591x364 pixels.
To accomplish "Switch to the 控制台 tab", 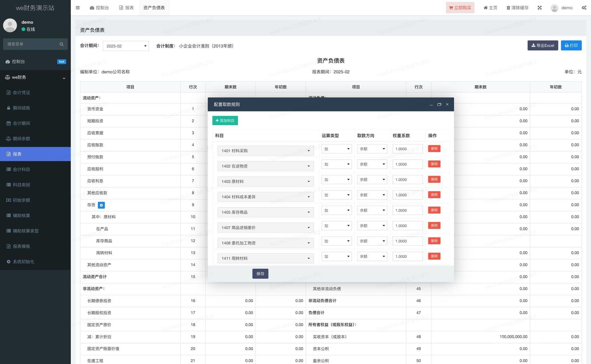I will click(x=99, y=8).
